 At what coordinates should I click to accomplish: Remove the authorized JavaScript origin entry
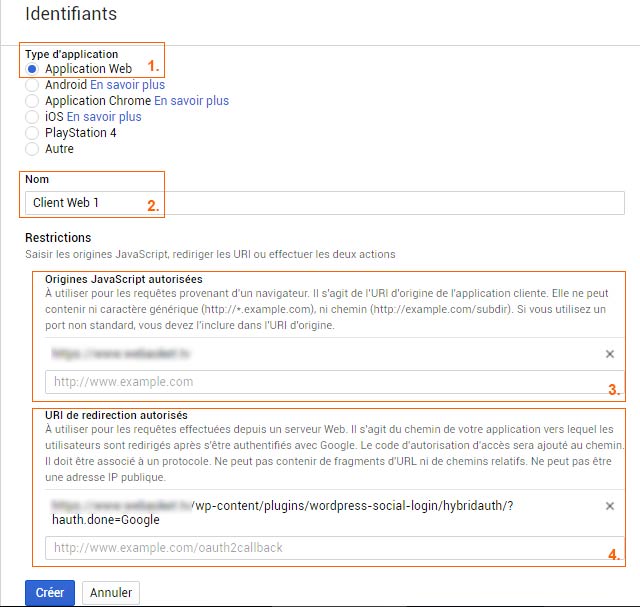click(610, 354)
